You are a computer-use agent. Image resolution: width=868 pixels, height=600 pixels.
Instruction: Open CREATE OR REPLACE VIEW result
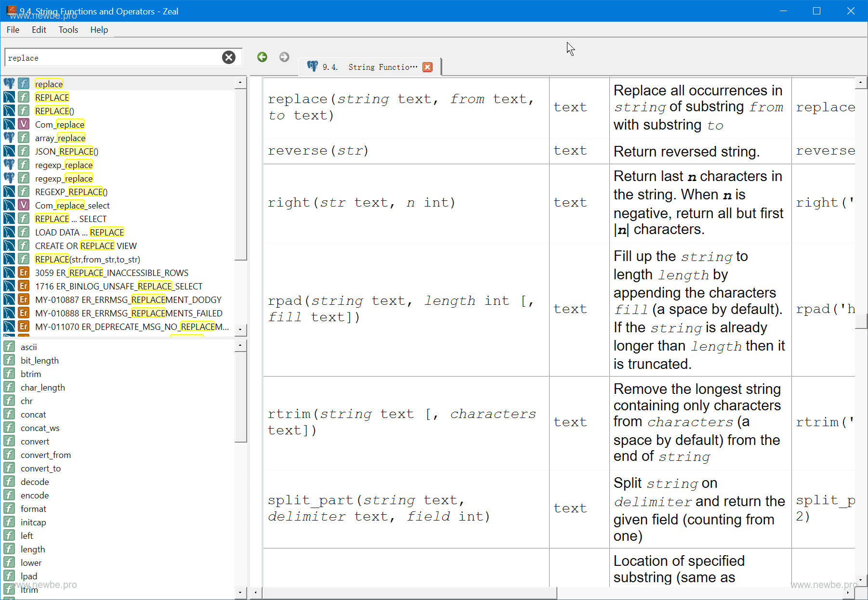pos(86,246)
